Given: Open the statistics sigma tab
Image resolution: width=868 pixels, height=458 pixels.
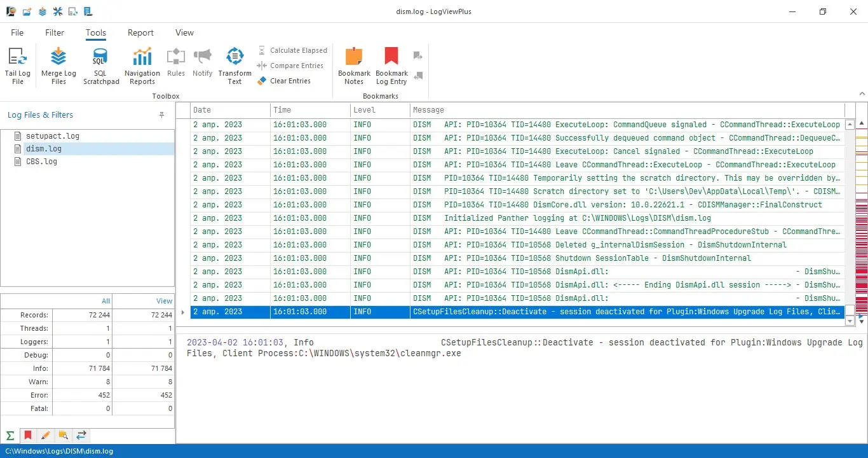Looking at the screenshot, I should [x=10, y=436].
